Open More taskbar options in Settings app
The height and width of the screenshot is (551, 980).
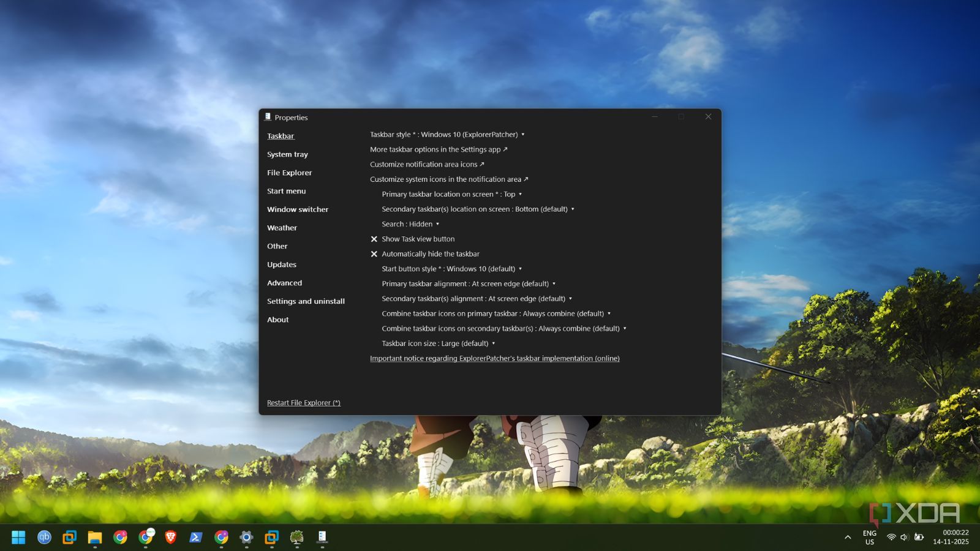click(x=439, y=149)
